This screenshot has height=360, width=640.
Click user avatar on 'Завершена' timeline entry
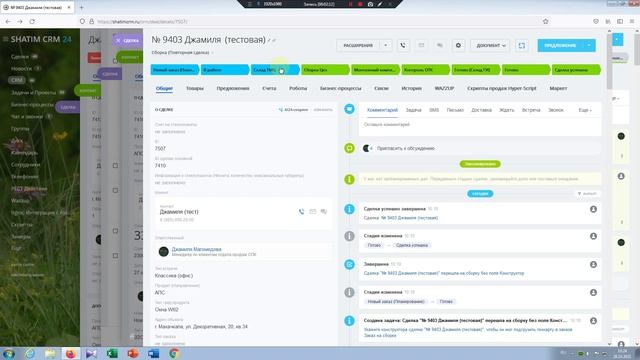(593, 264)
